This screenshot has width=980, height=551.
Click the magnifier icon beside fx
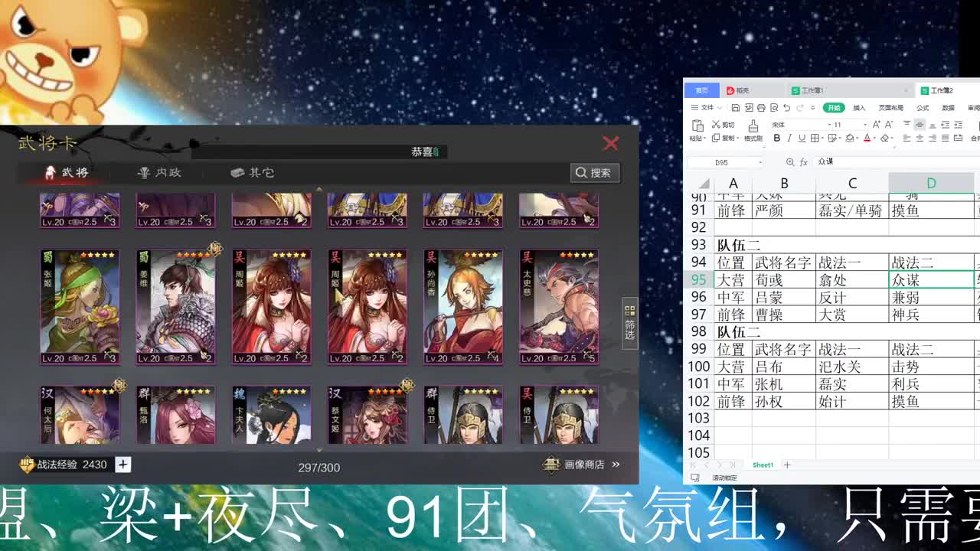click(790, 162)
